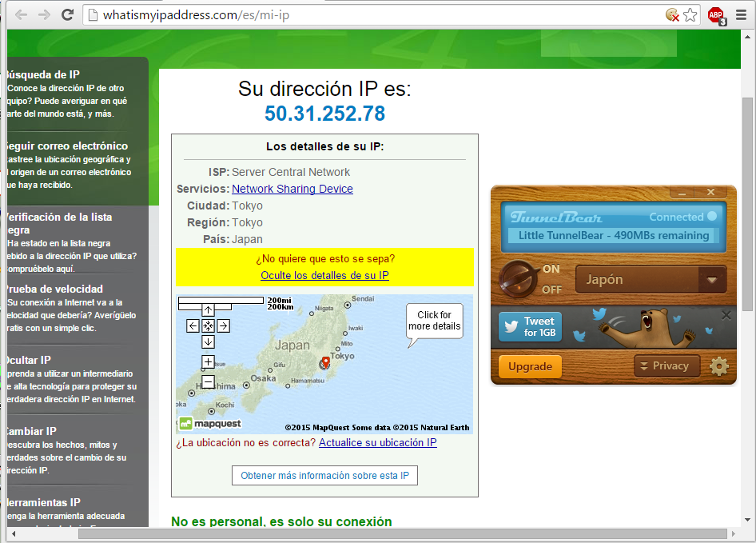
Task: Dismiss the Tweet banner X in TunnelBear
Action: (726, 316)
